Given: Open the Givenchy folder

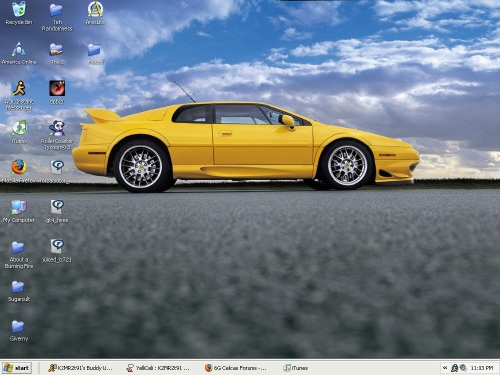Looking at the screenshot, I should click(x=19, y=331).
